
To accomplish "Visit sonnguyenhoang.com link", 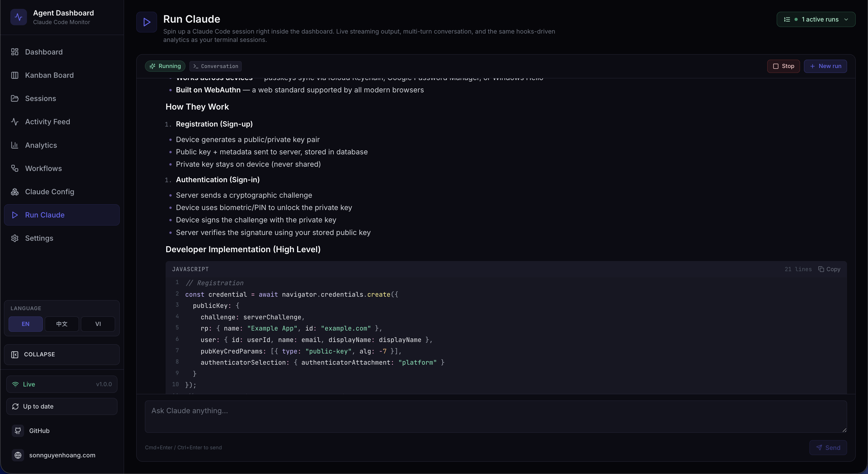I will point(62,455).
